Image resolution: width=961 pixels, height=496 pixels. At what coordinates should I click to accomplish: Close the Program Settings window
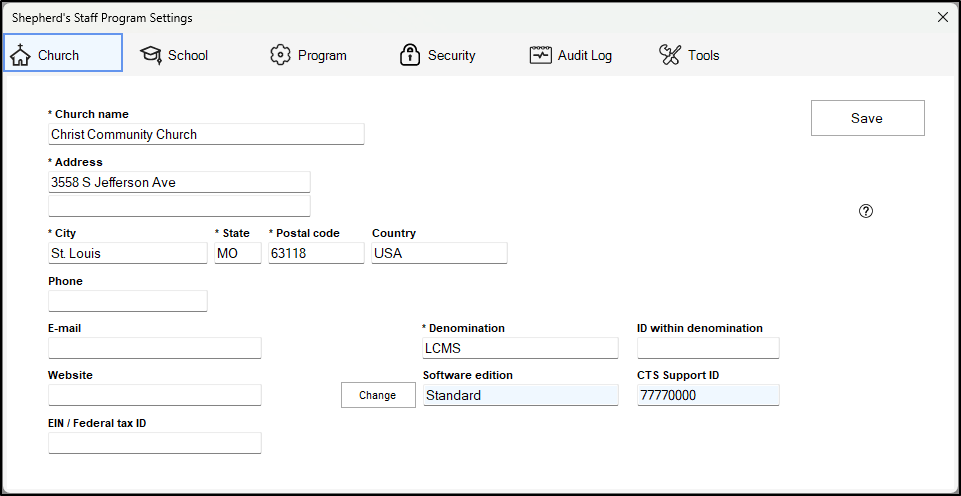click(942, 17)
